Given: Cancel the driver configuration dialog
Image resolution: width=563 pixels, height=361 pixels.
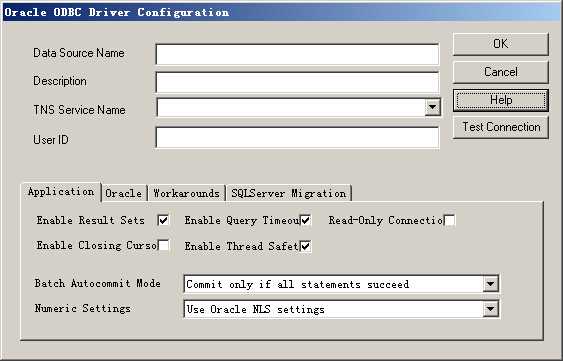Looking at the screenshot, I should [x=501, y=72].
